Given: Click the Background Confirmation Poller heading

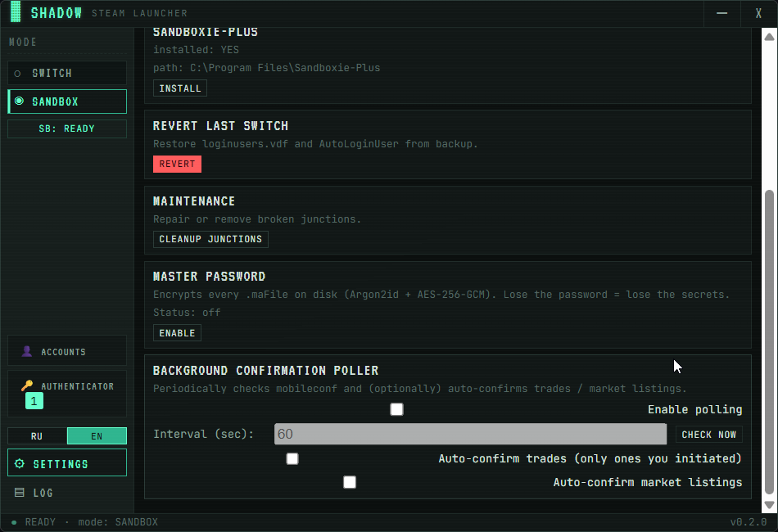Looking at the screenshot, I should [265, 371].
